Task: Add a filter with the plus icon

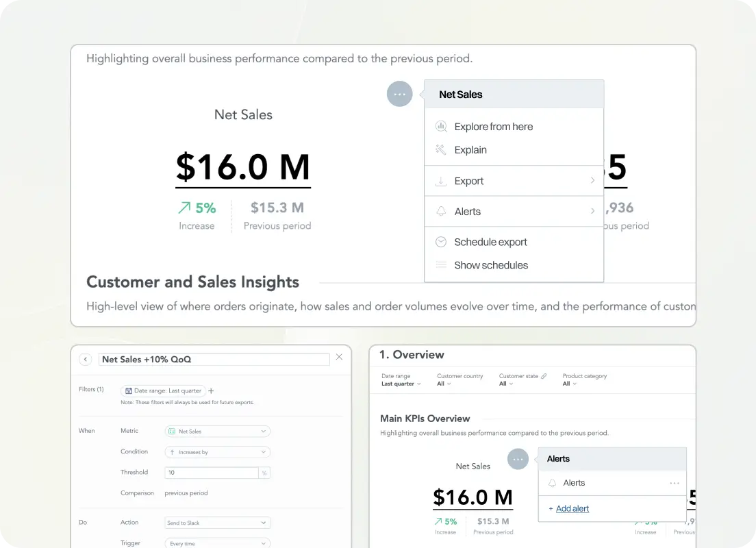Action: coord(211,390)
